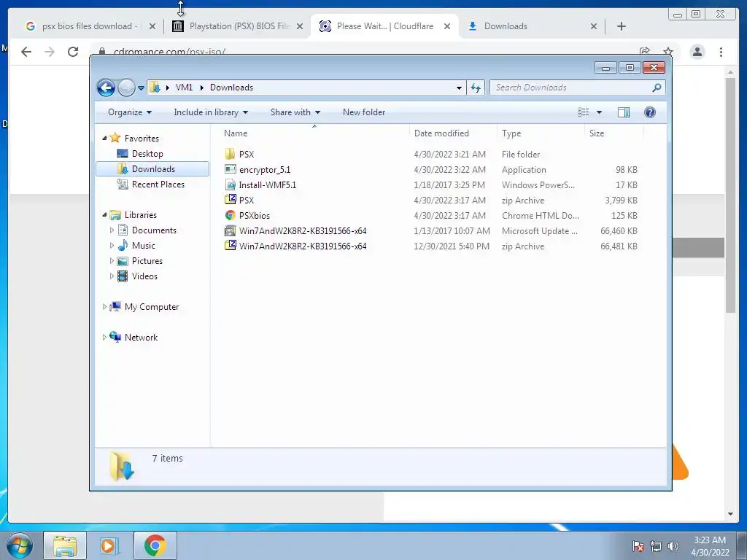The image size is (747, 560).
Task: Bookmark page with Chrome star icon
Action: [x=668, y=51]
